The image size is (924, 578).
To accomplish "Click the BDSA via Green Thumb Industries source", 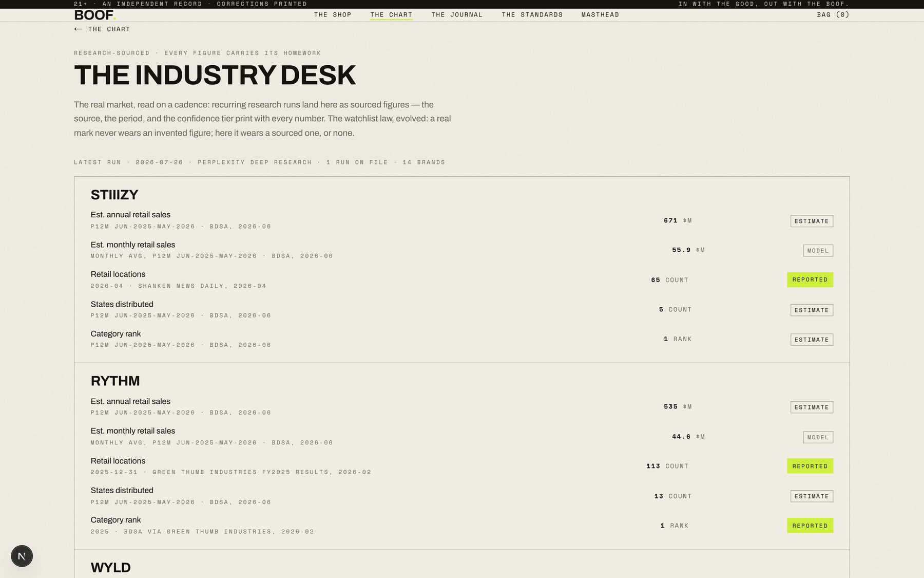I will pyautogui.click(x=202, y=531).
